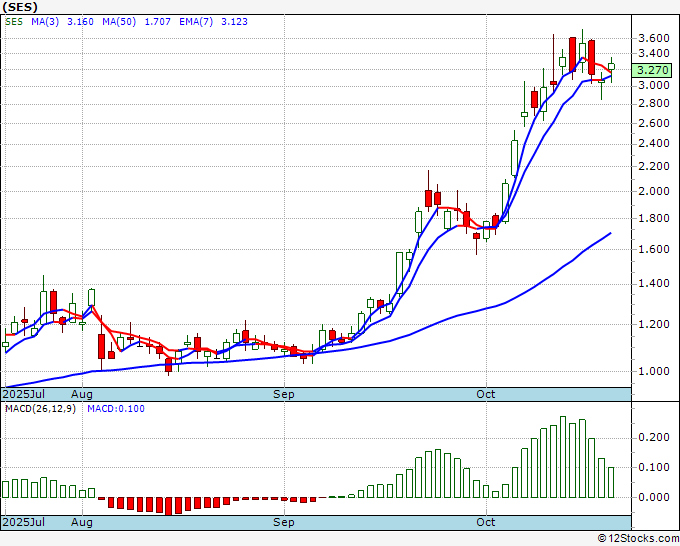
Task: Click the Sep label on MACD axis
Action: click(284, 522)
